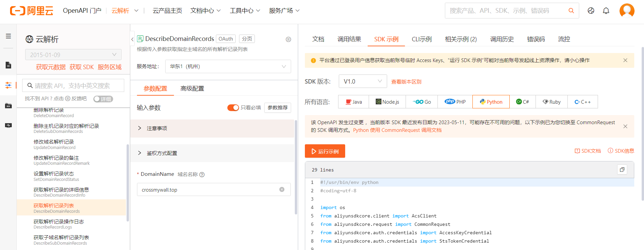Click the 参数推荐 button
Image resolution: width=644 pixels, height=250 pixels.
(x=278, y=108)
